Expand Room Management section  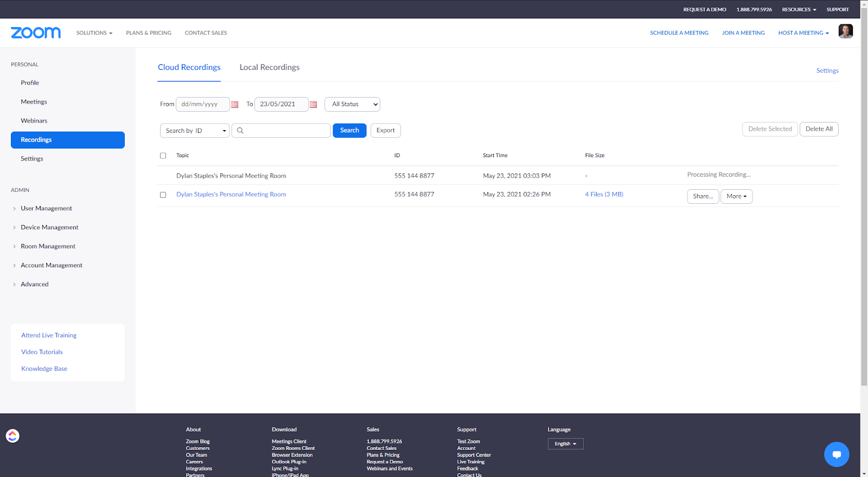pos(48,246)
